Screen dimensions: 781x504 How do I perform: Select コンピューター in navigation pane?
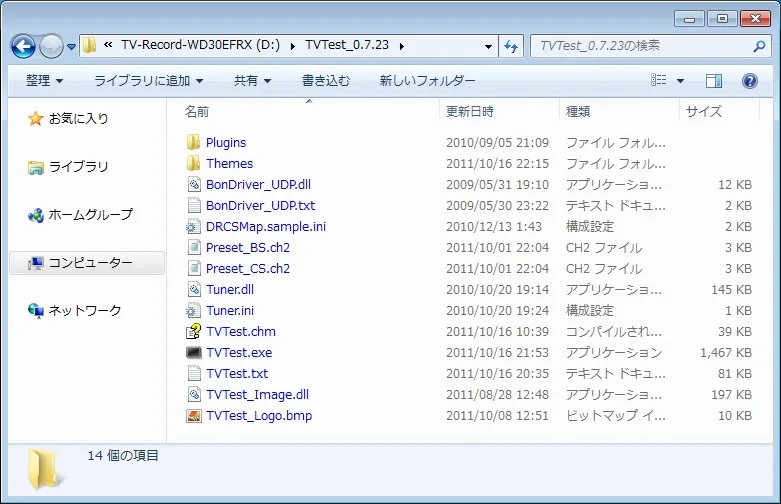click(87, 263)
